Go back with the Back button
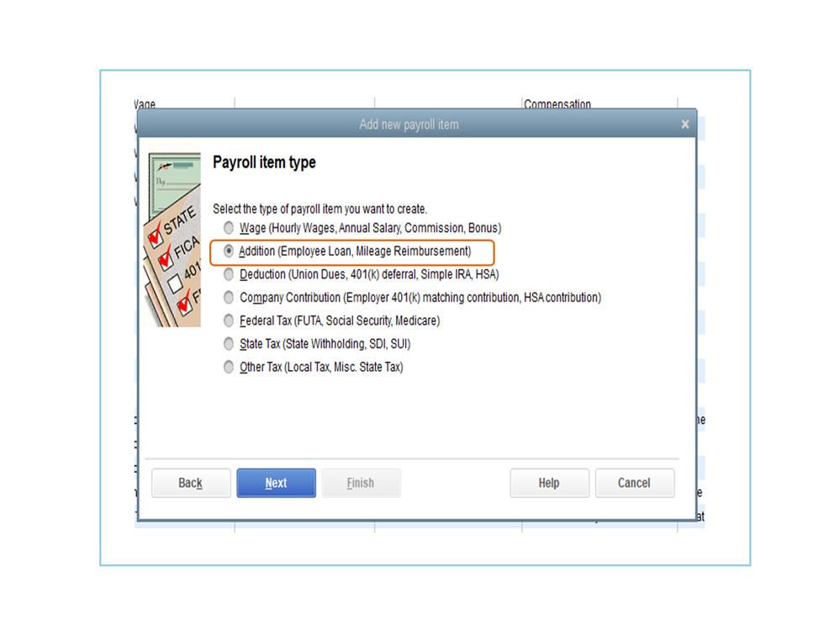840x630 pixels. pyautogui.click(x=191, y=483)
